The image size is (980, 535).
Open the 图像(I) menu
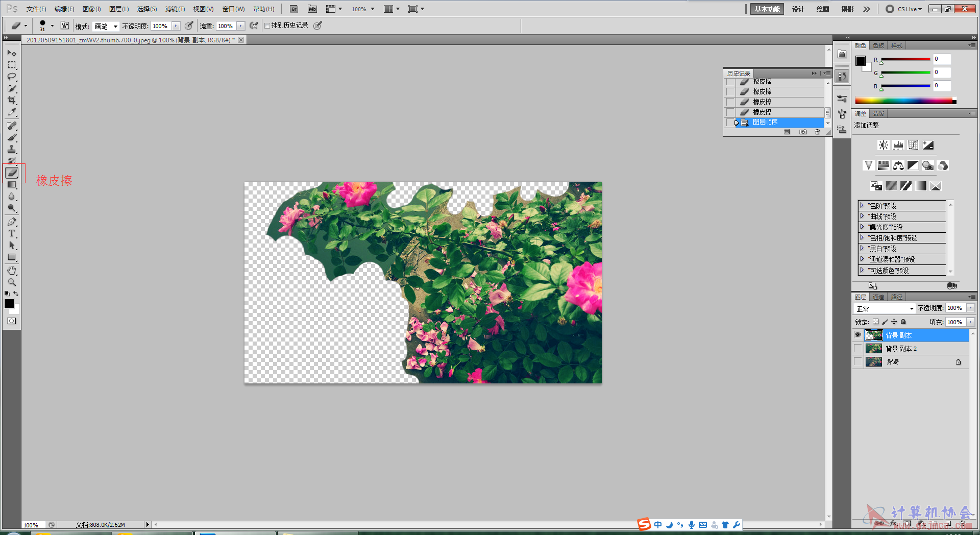pyautogui.click(x=92, y=9)
